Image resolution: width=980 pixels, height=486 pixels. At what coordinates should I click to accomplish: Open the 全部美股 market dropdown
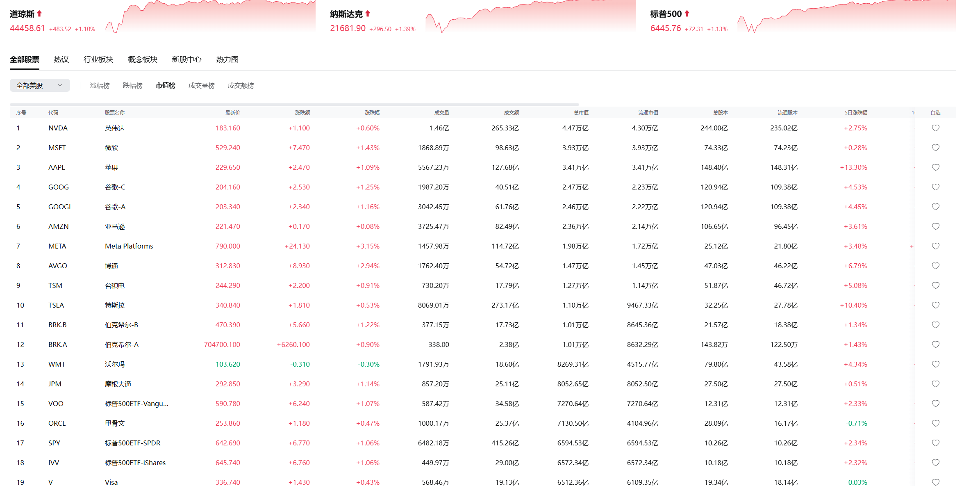click(40, 85)
